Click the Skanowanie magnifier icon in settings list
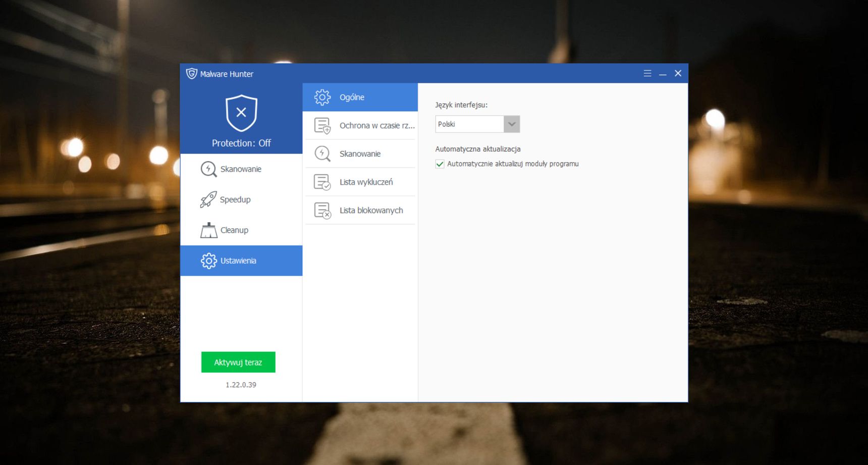 (322, 153)
